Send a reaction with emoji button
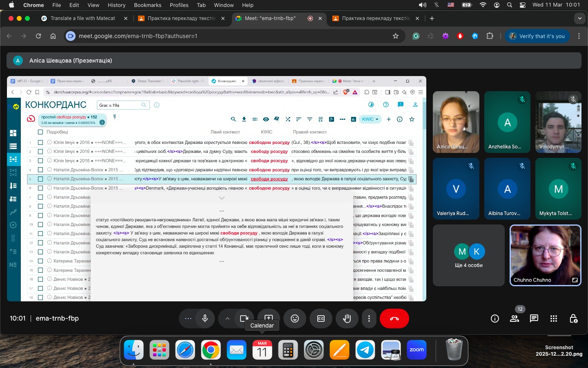Screen dimensions: 588x368 (x=295, y=319)
